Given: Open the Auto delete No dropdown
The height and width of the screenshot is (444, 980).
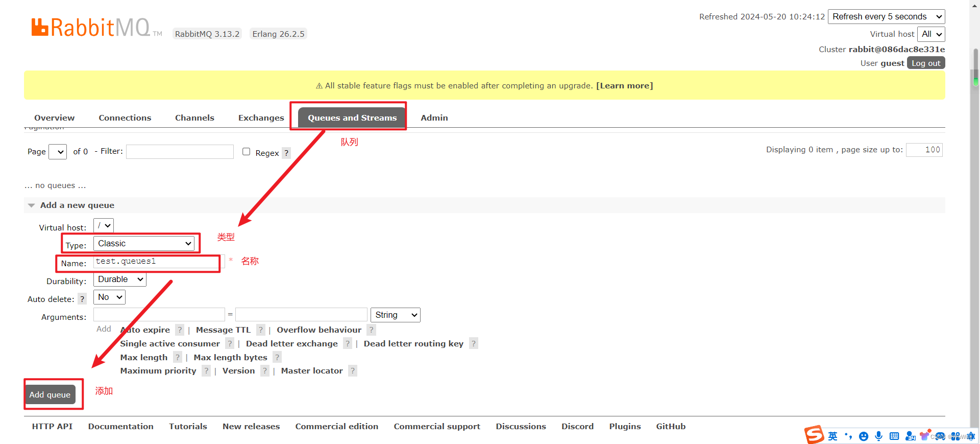Looking at the screenshot, I should [x=109, y=297].
